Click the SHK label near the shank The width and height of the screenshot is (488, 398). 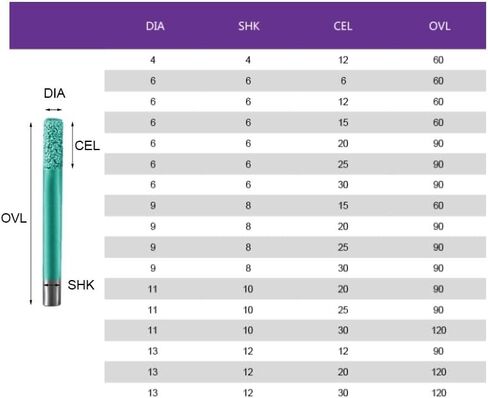pos(81,285)
